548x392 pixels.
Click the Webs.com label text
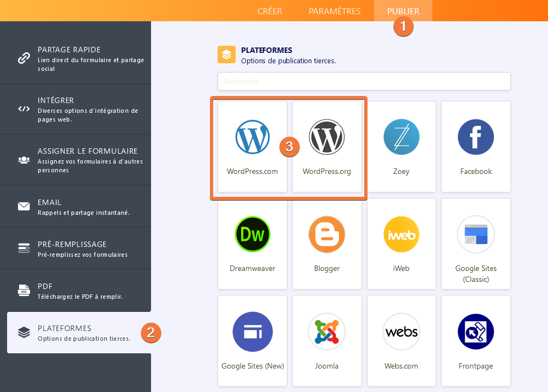[x=401, y=366]
